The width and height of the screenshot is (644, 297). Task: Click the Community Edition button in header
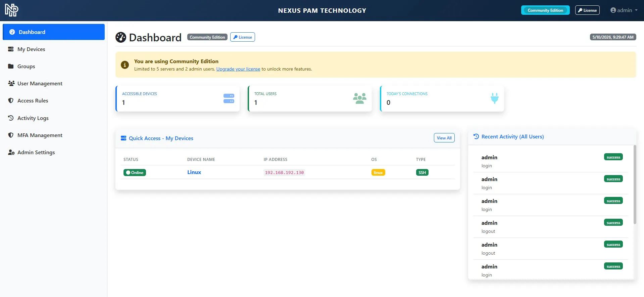(545, 10)
